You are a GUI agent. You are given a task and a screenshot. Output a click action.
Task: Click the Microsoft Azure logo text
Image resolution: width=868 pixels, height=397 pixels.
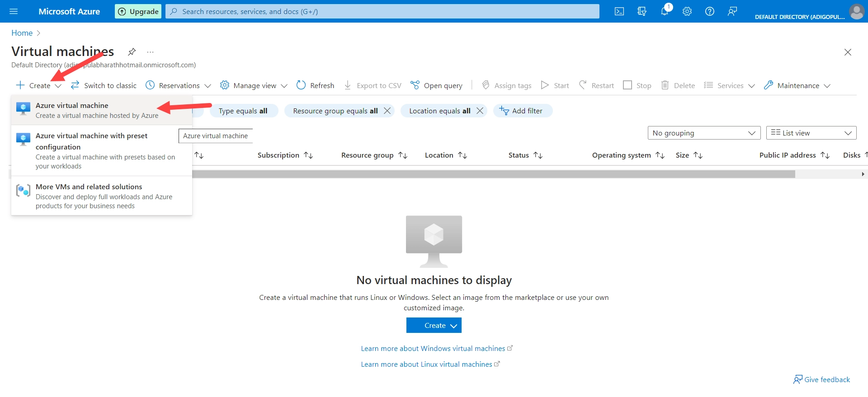(69, 11)
